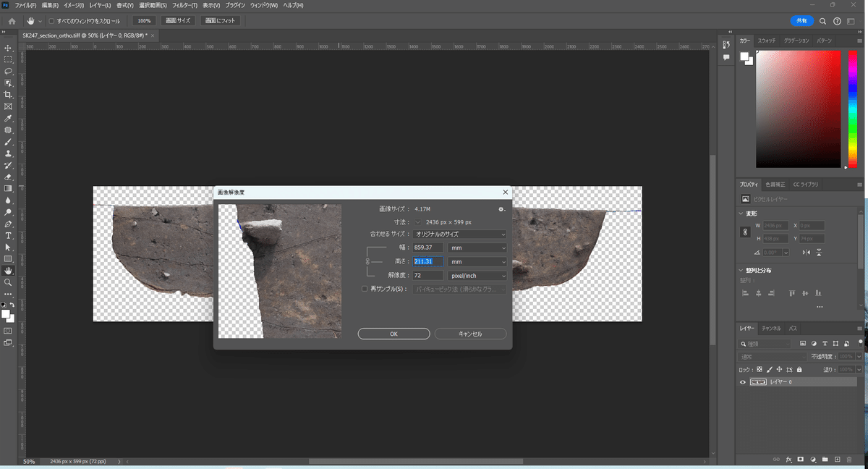Select the Move tool in the toolbar
This screenshot has width=868, height=469.
tap(8, 48)
